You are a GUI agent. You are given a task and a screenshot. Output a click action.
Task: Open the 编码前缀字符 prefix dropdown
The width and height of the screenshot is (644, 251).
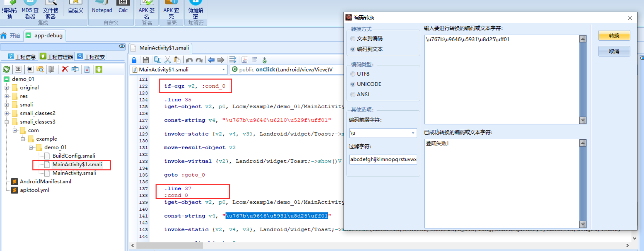click(x=413, y=133)
